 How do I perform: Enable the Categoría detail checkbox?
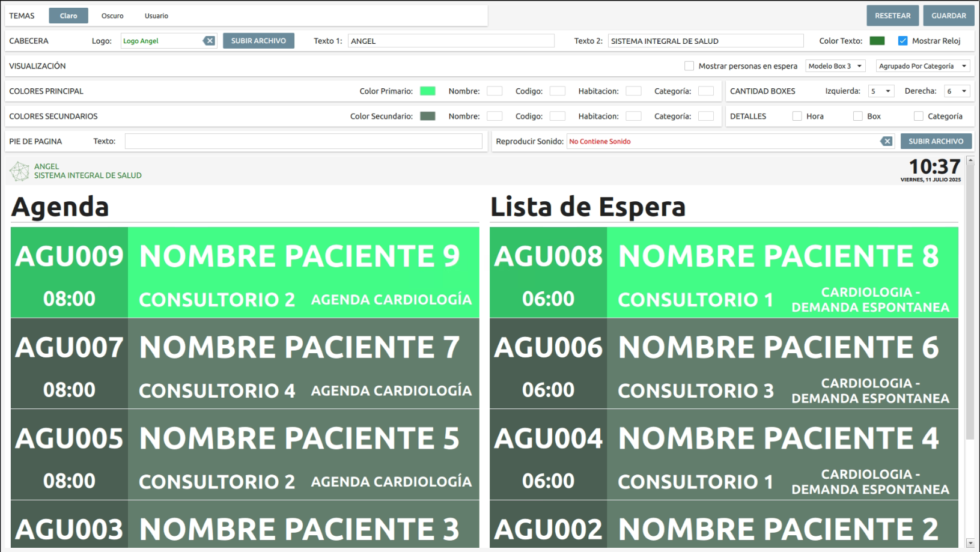(x=918, y=116)
